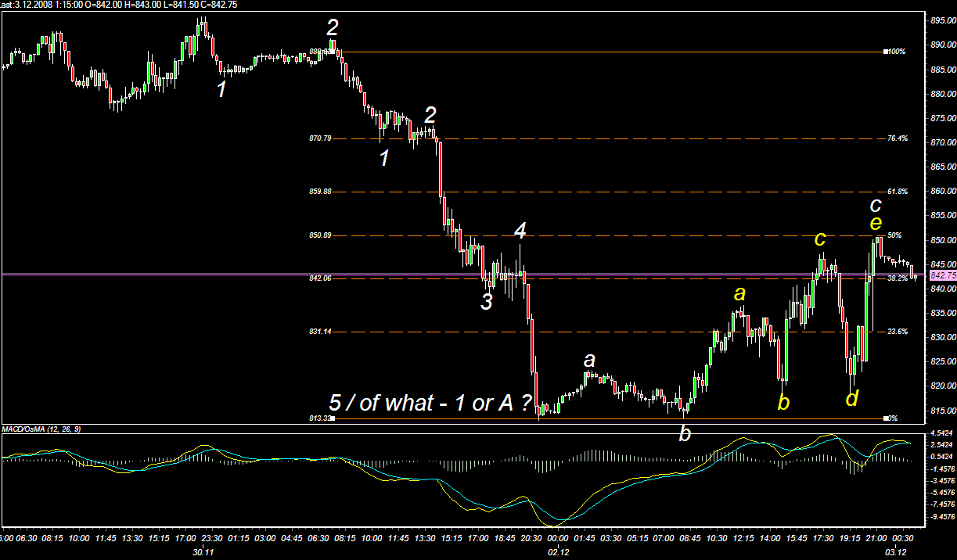
Task: Select the white wave label b below the chart low
Action: (x=685, y=433)
